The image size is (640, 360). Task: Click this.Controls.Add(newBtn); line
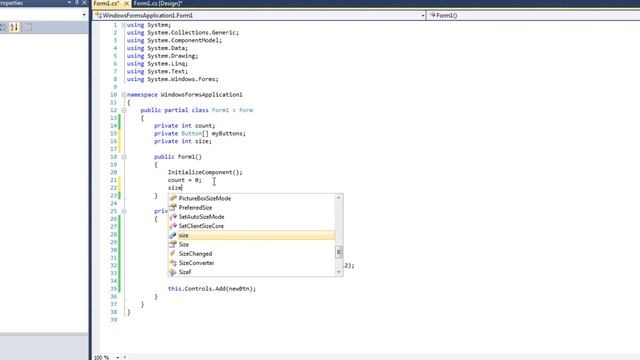click(212, 289)
